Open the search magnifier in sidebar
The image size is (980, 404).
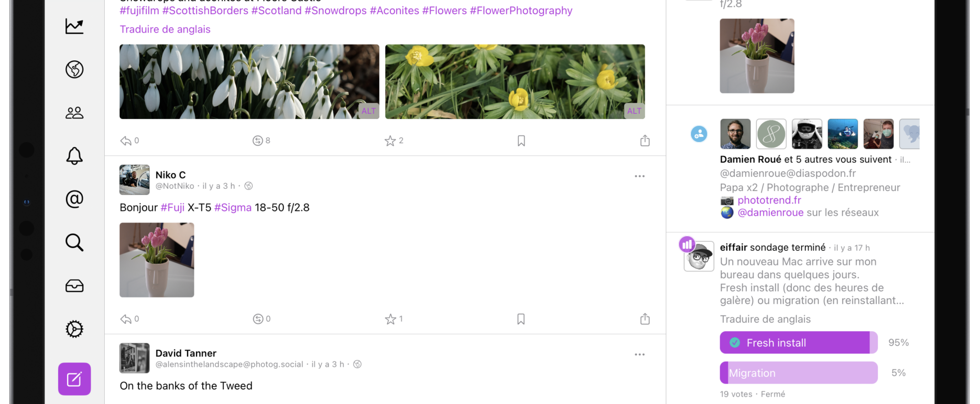(x=74, y=242)
